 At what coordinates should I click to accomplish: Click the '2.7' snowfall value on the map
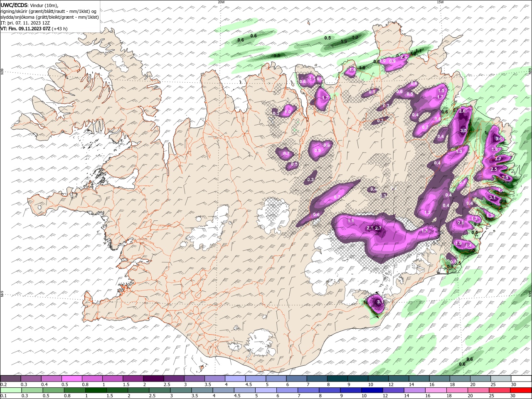(x=378, y=228)
